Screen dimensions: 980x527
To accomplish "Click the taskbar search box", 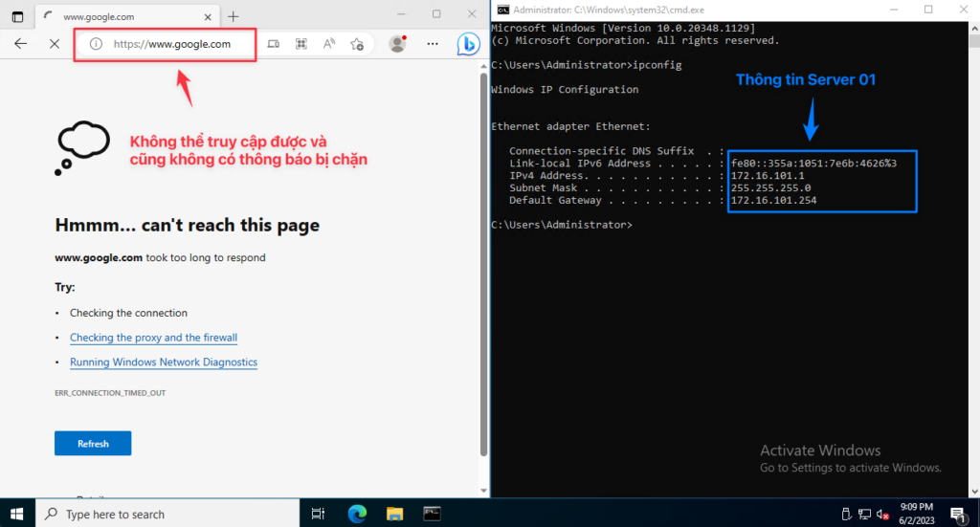I will click(167, 514).
